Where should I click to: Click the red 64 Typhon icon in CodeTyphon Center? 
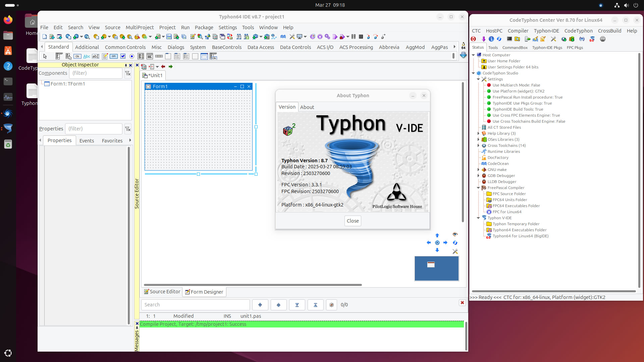click(592, 39)
